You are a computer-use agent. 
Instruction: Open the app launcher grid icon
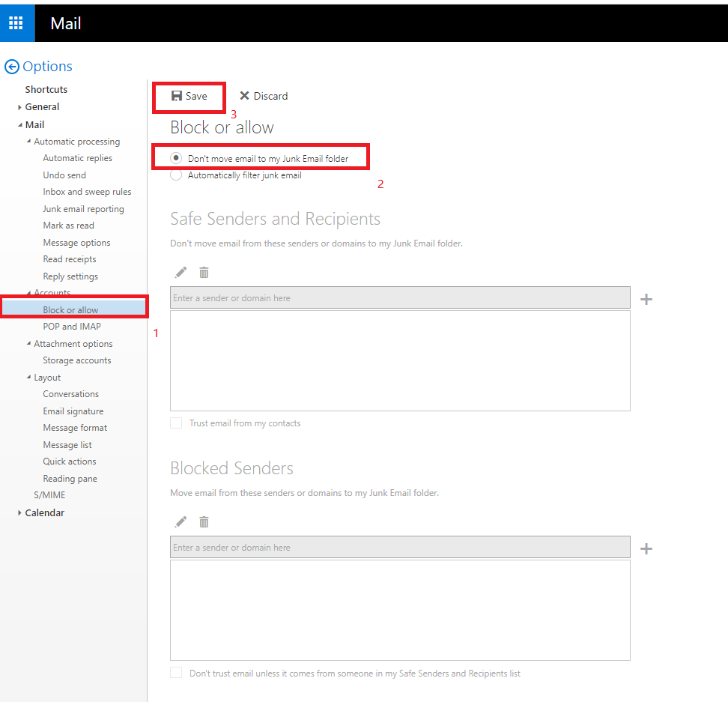point(16,22)
